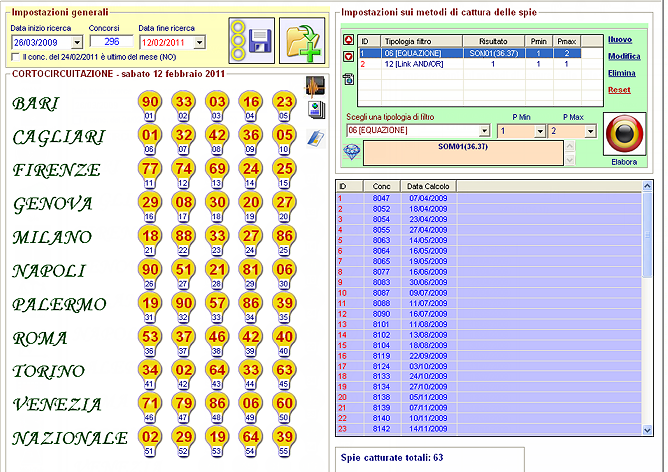Select result row 23 with Conc 8142
Viewport: 668px width, 472px height.
489,429
